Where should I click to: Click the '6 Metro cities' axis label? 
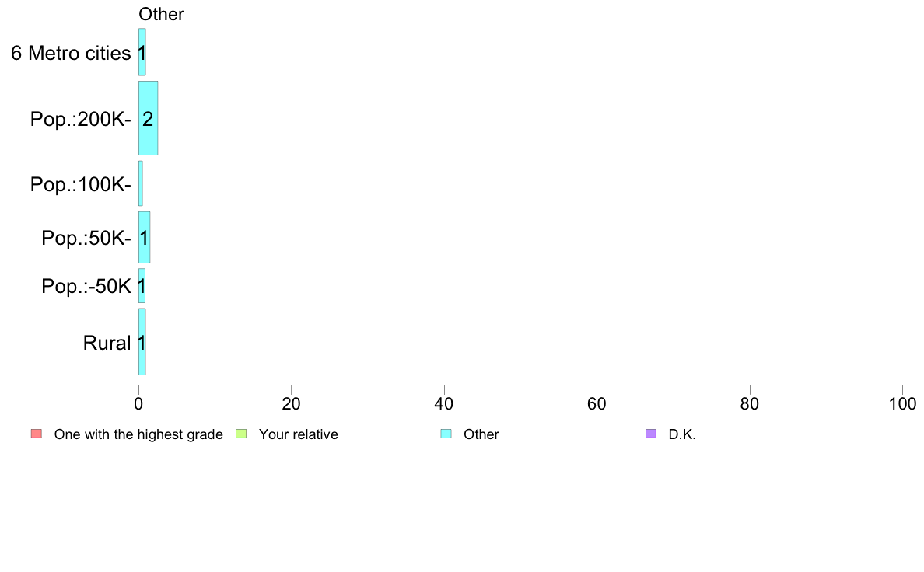tap(71, 53)
